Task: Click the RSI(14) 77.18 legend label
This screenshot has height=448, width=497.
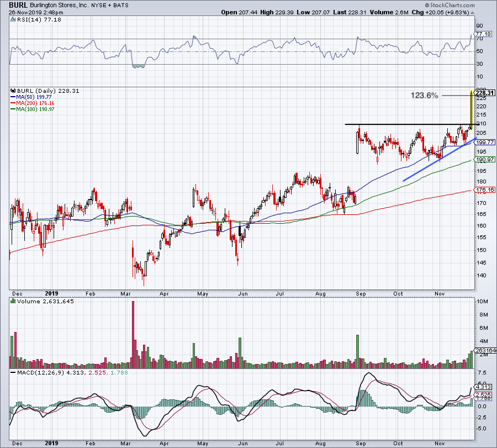Action: click(39, 20)
